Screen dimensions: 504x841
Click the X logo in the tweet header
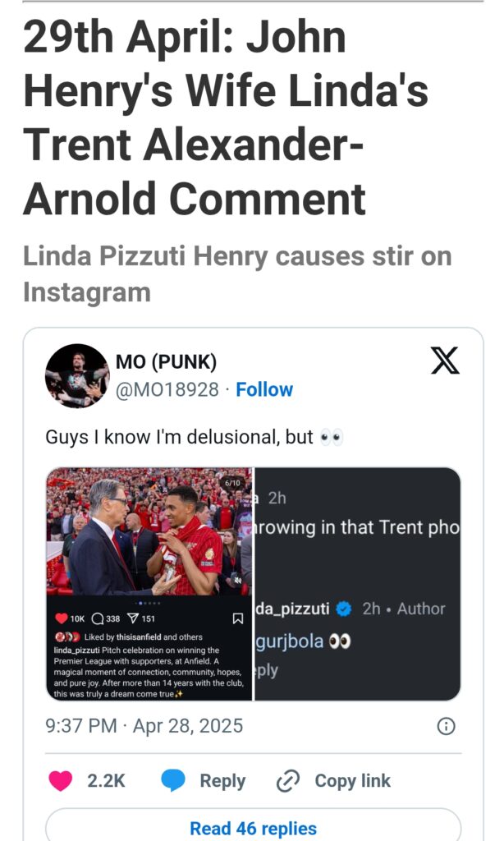[445, 361]
